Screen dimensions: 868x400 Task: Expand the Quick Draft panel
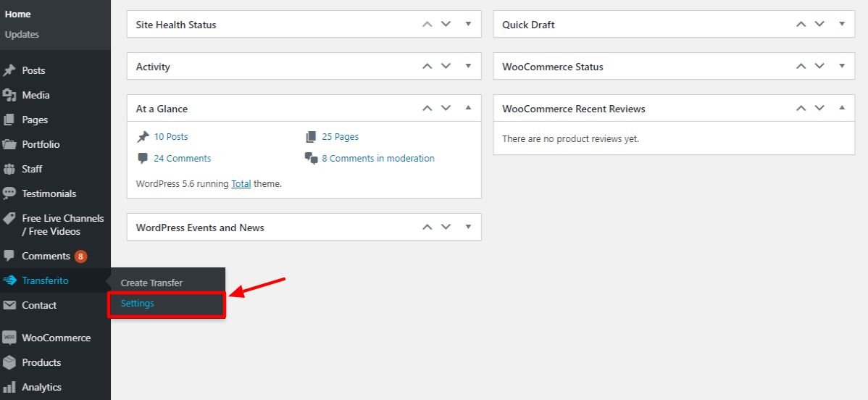click(842, 25)
